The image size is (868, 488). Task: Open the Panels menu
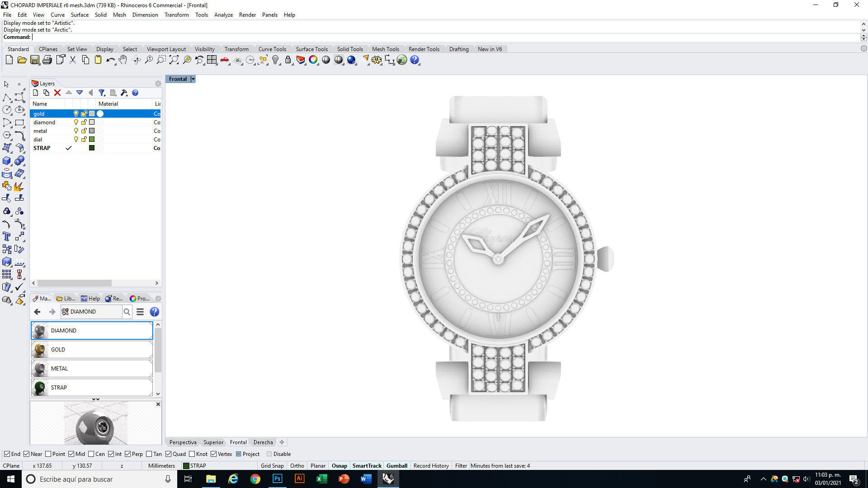tap(269, 15)
